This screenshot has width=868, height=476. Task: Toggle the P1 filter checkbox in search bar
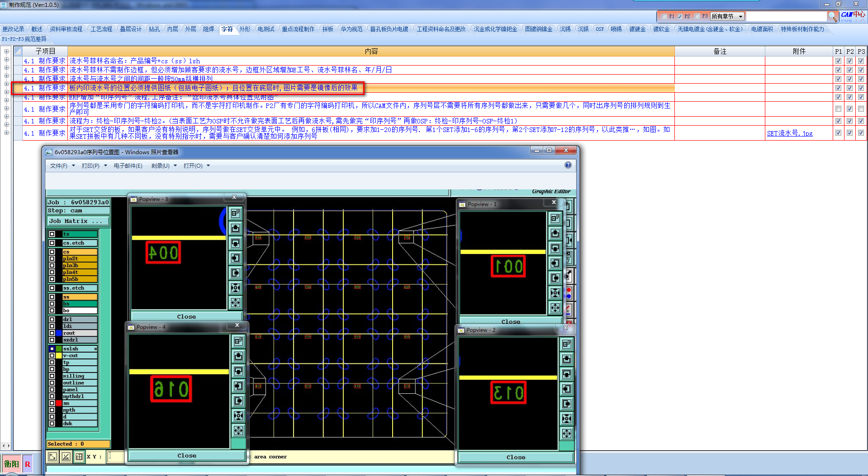pyautogui.click(x=664, y=16)
